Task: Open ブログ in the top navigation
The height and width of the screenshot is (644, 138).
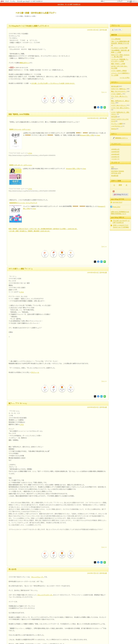Action: point(7,1)
